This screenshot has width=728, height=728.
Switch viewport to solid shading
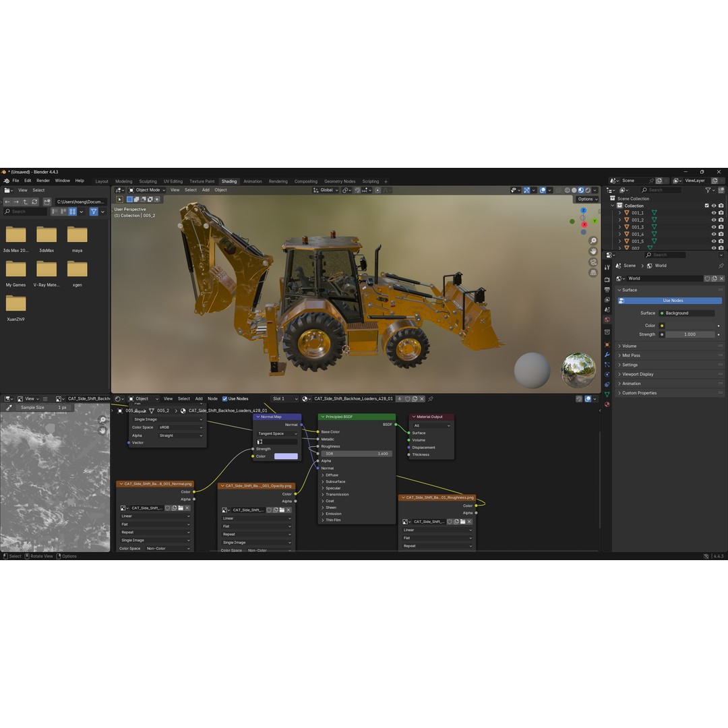[x=574, y=190]
